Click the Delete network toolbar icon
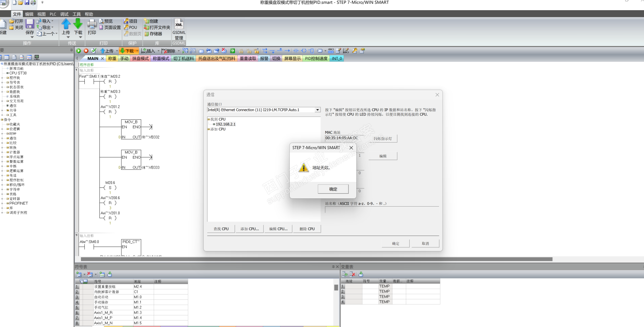Viewport: 644px width, 327px height. 164,51
